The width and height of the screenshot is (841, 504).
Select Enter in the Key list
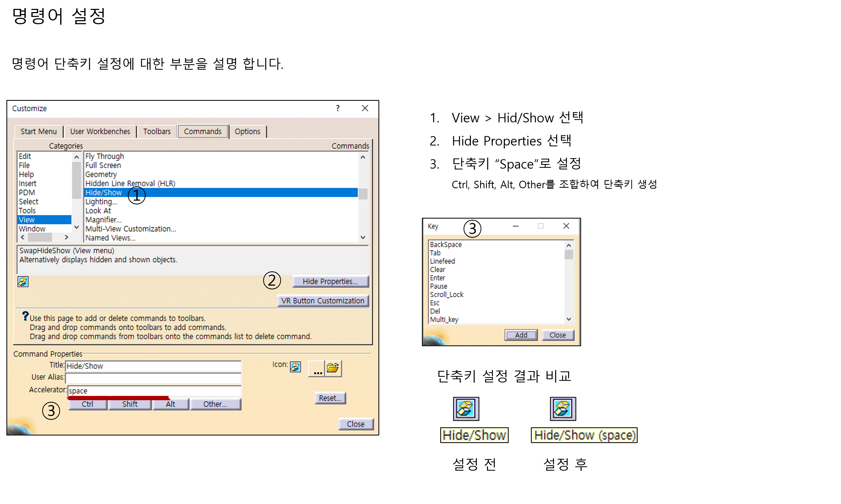pos(438,278)
